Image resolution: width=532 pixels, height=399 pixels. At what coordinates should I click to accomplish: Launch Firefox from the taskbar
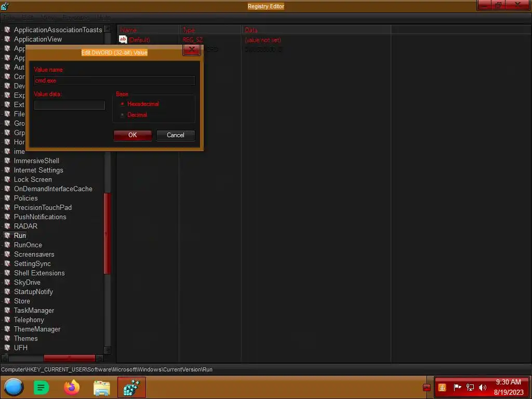[x=72, y=387]
